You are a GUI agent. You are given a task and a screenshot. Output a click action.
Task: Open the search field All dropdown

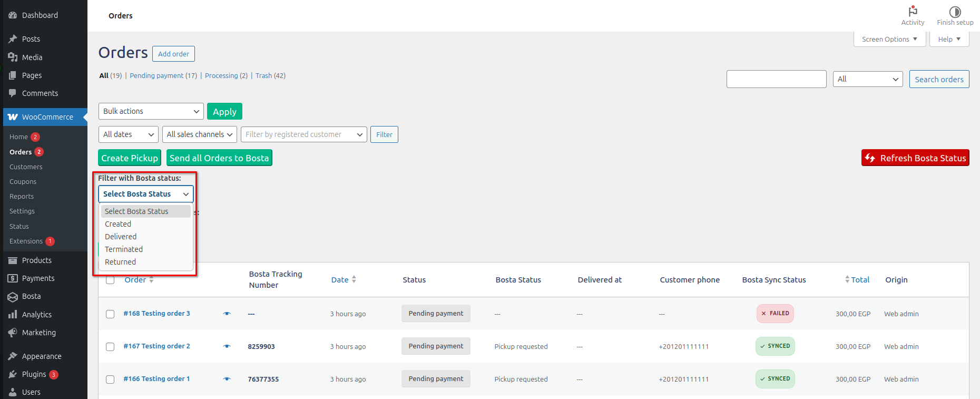coord(868,79)
